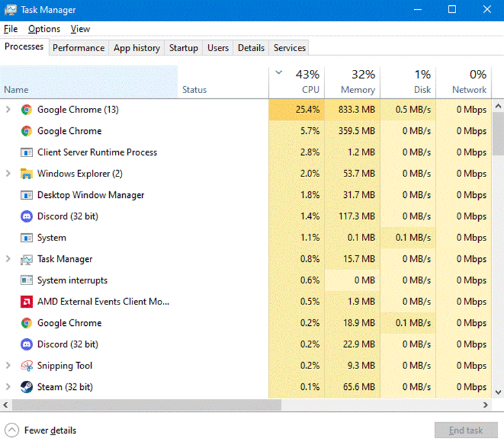Click the 1.1% CPU cell
Viewport: 504px width, 448px height.
[x=297, y=238]
